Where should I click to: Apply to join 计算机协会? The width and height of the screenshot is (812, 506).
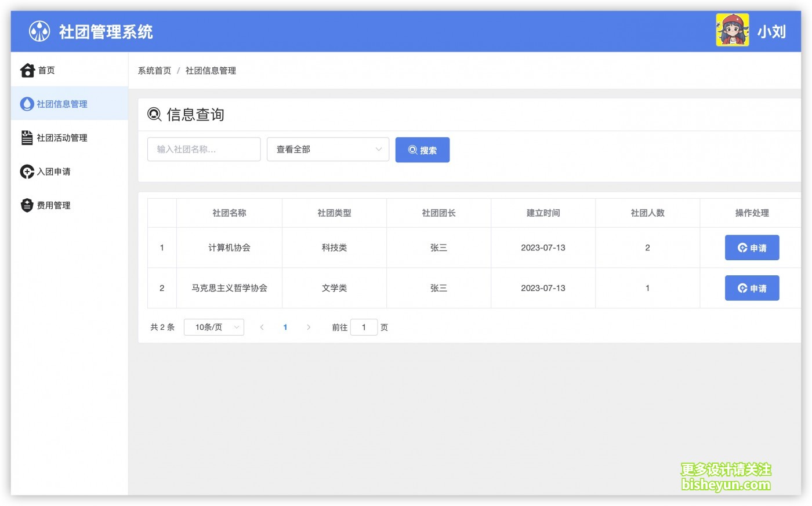point(752,248)
